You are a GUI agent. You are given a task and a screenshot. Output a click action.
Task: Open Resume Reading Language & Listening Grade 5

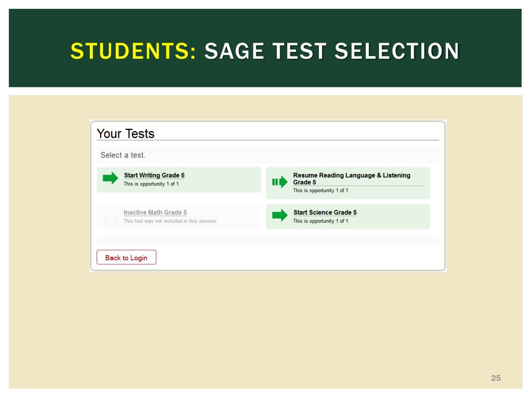click(352, 179)
